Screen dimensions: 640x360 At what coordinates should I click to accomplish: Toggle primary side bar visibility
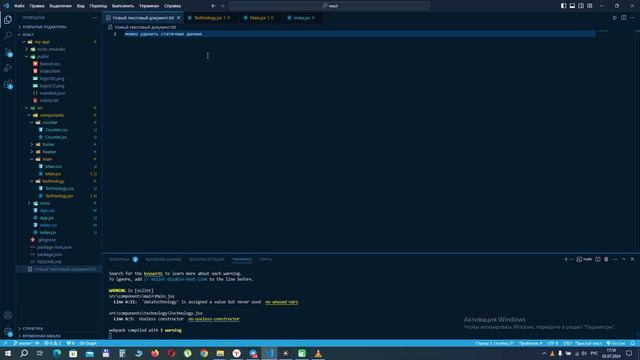563,6
